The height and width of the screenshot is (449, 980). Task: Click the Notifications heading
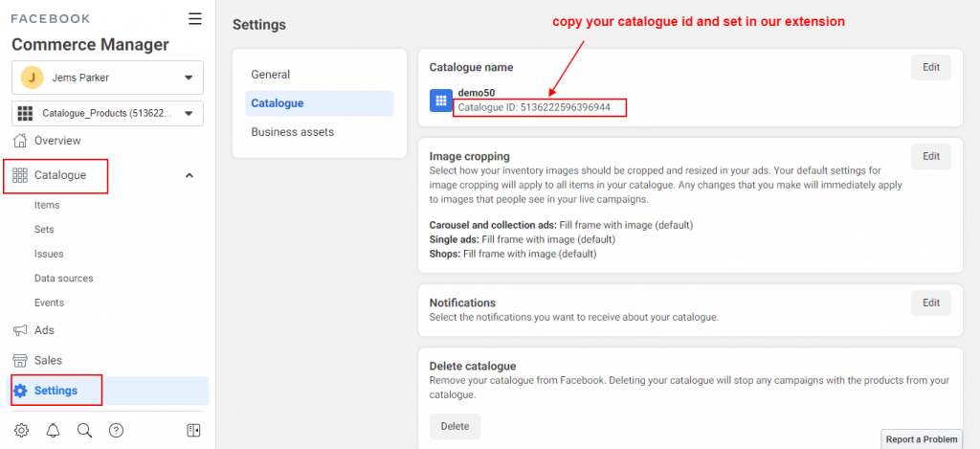tap(462, 303)
